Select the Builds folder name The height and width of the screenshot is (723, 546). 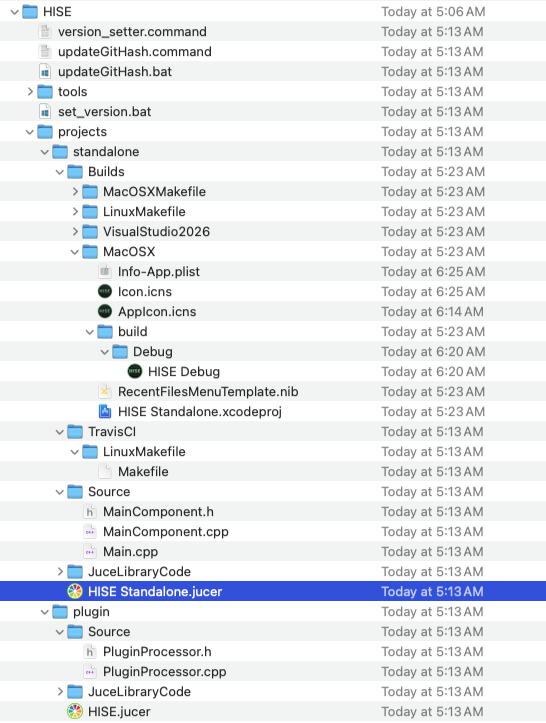click(x=107, y=172)
